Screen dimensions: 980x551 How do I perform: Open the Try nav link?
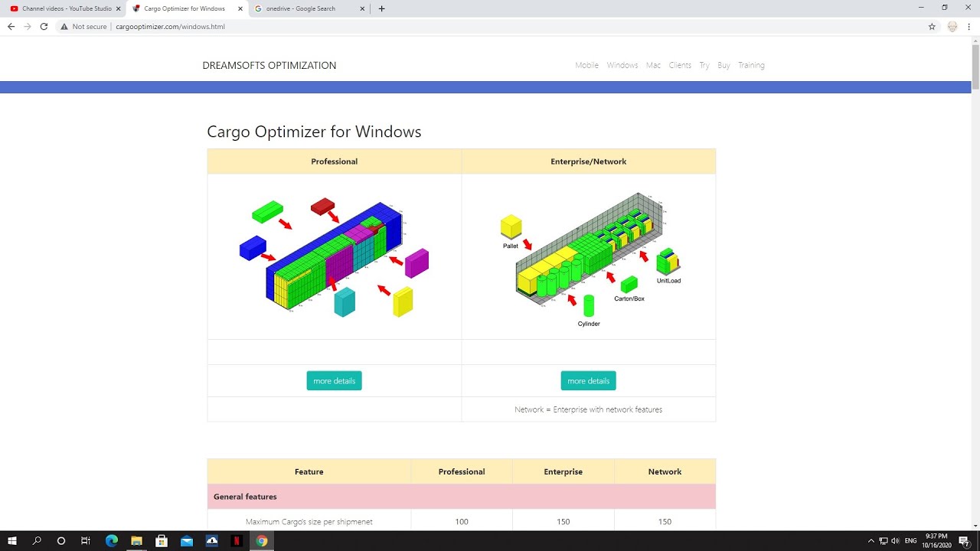704,65
